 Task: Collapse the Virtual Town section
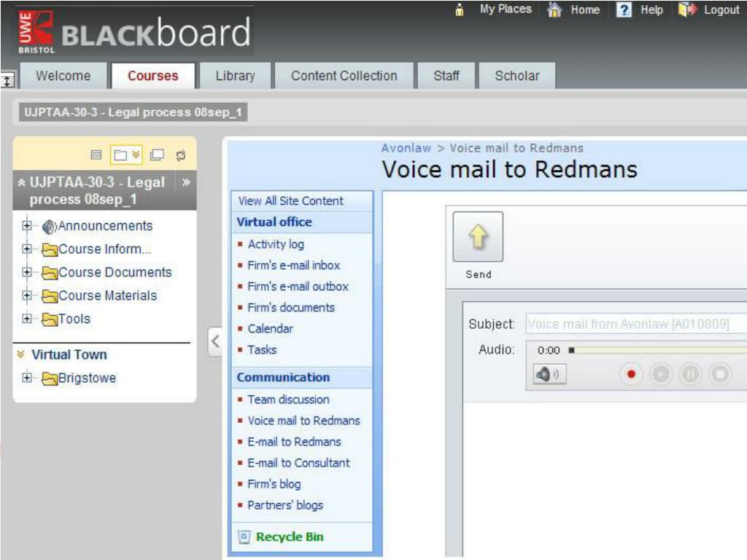pos(20,355)
